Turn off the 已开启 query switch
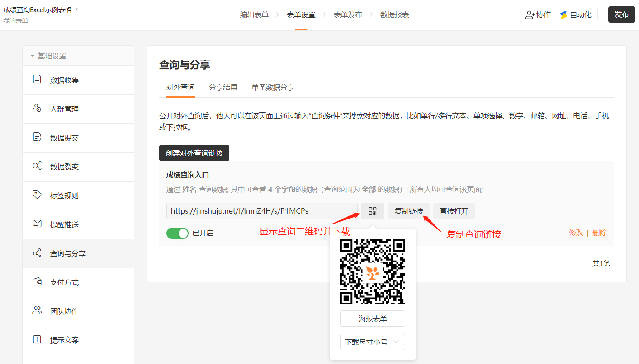 pyautogui.click(x=177, y=233)
